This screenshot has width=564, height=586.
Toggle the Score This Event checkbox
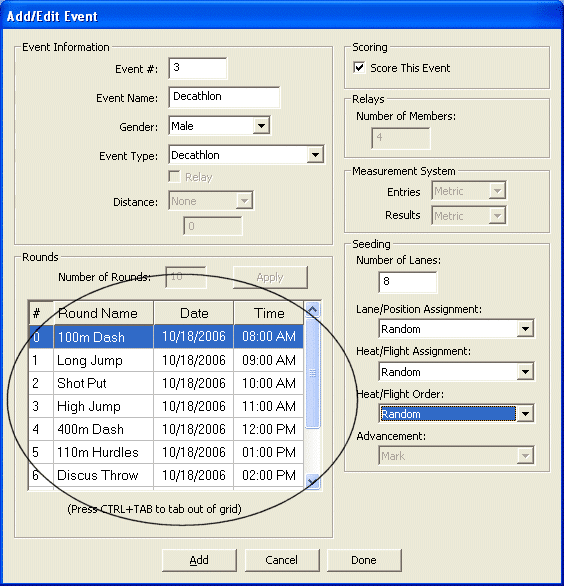click(x=359, y=68)
